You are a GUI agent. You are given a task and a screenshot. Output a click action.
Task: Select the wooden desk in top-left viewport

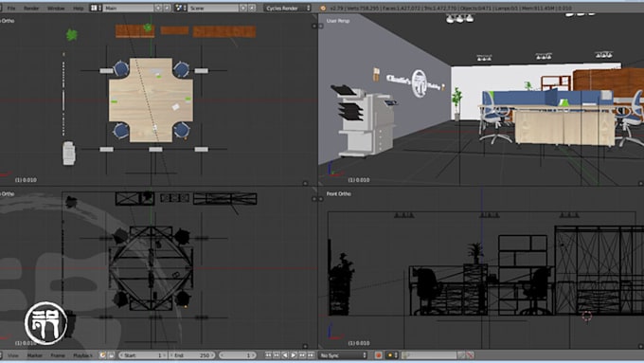(x=151, y=100)
